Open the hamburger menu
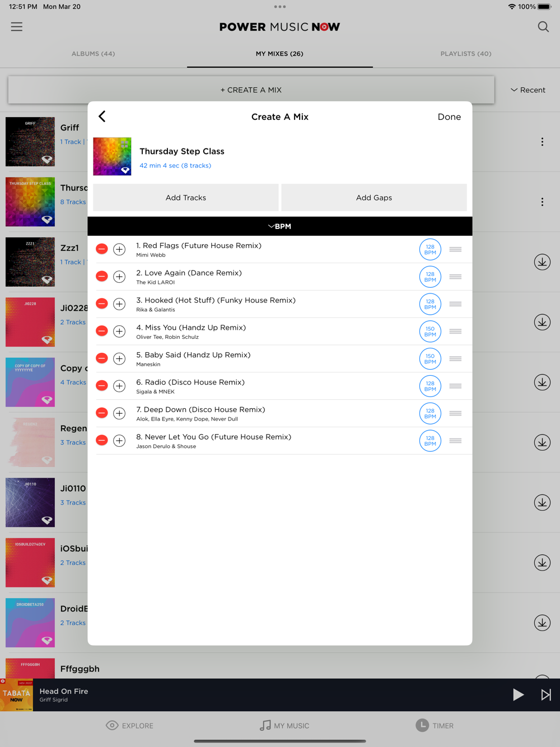 click(x=17, y=27)
